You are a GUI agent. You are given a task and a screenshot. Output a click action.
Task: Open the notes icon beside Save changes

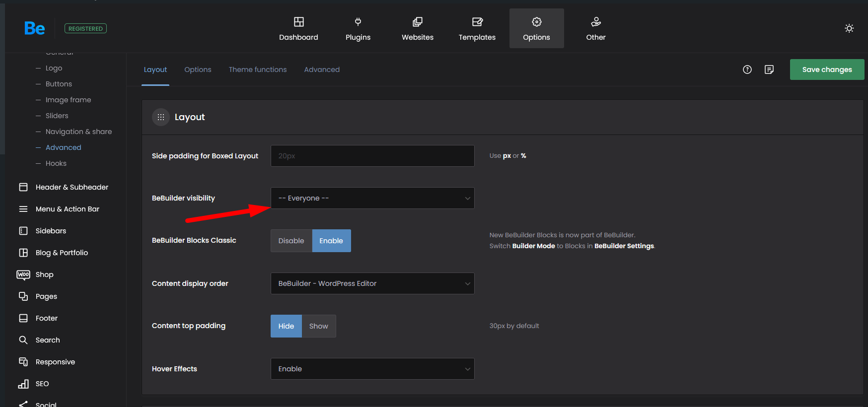click(x=769, y=69)
